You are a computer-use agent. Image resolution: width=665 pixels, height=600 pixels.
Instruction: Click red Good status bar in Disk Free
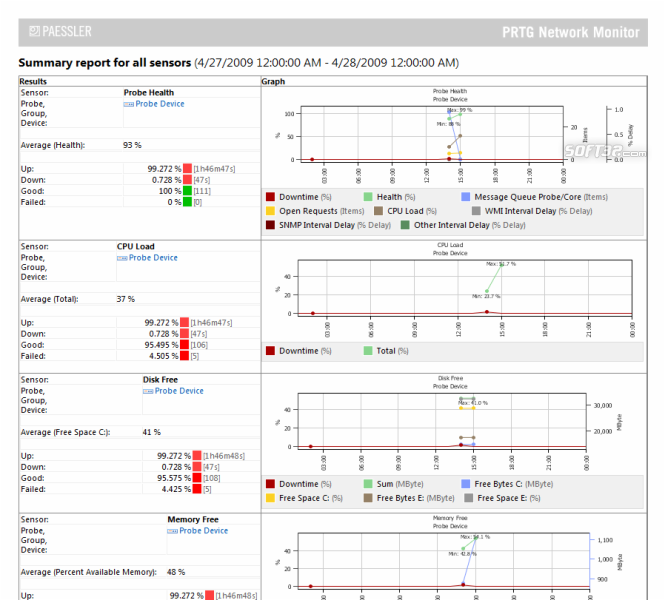pyautogui.click(x=197, y=478)
